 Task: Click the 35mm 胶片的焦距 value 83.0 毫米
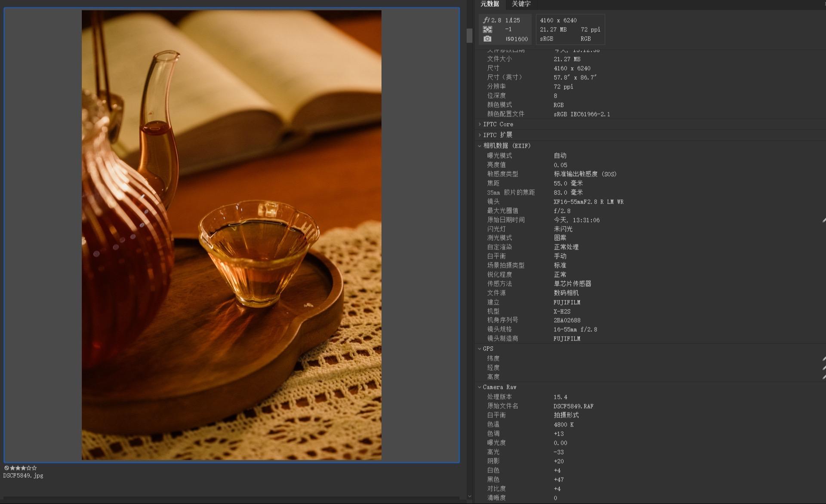568,192
